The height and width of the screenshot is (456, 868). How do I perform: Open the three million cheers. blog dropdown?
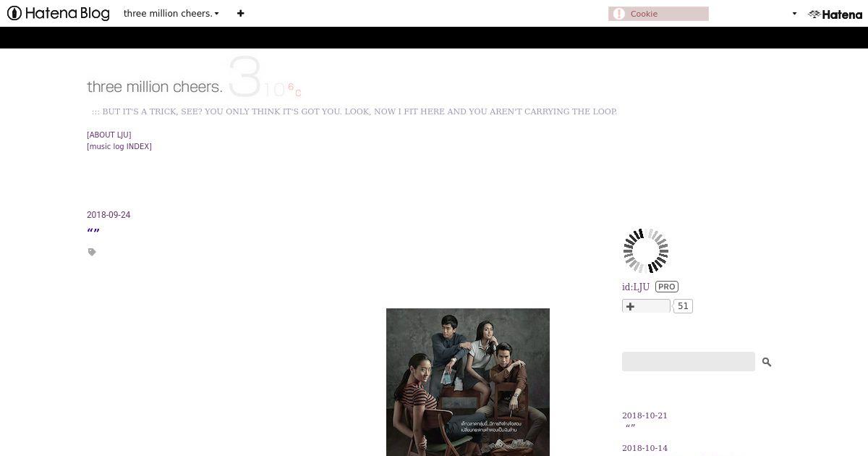(x=171, y=13)
